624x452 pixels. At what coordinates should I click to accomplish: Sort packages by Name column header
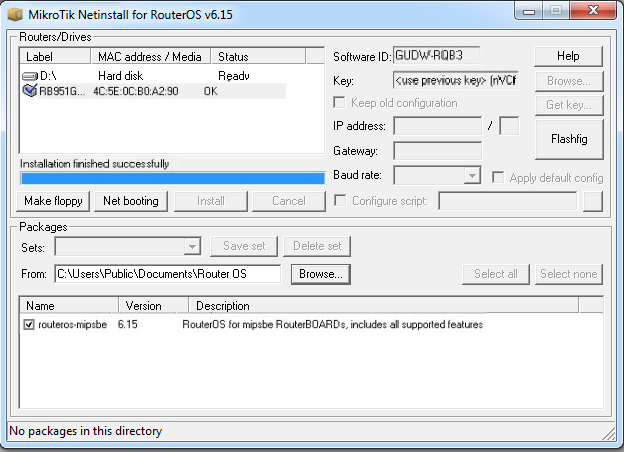coord(69,306)
